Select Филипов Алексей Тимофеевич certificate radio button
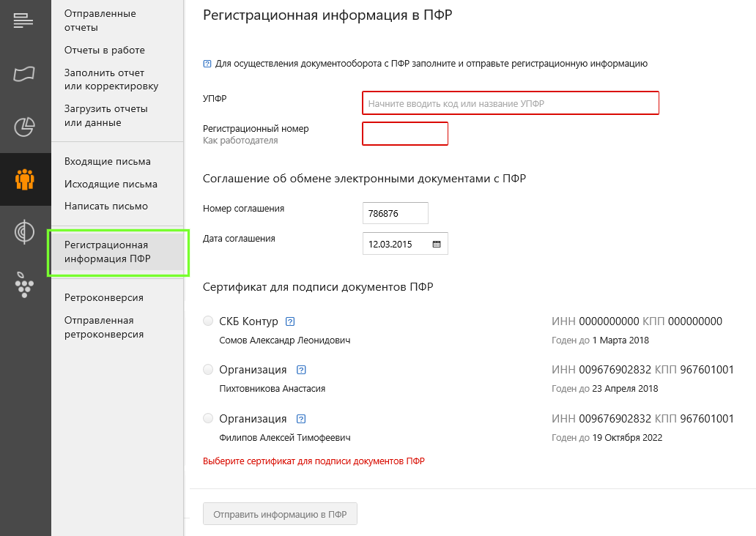The width and height of the screenshot is (756, 536). click(x=208, y=418)
